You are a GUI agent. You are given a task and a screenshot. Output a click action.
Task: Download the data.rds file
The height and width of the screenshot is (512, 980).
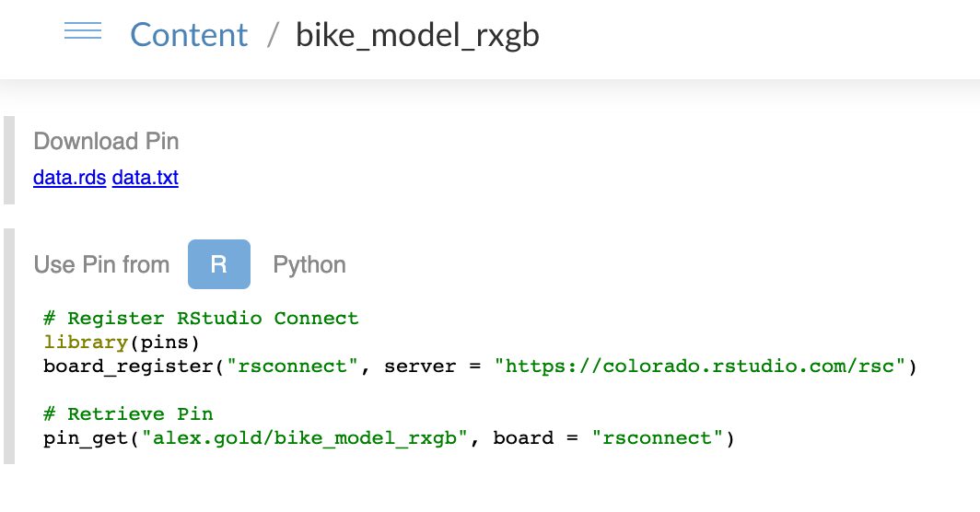69,178
